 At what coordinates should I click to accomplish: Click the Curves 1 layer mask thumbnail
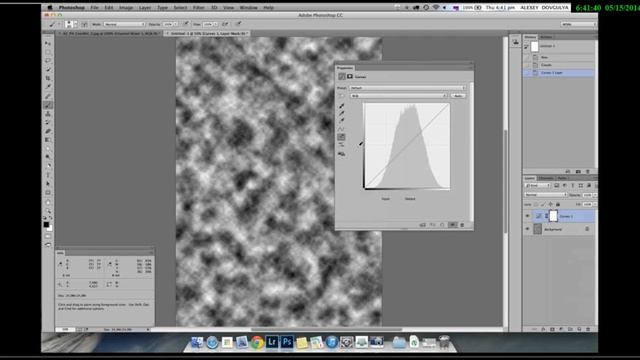coord(553,216)
